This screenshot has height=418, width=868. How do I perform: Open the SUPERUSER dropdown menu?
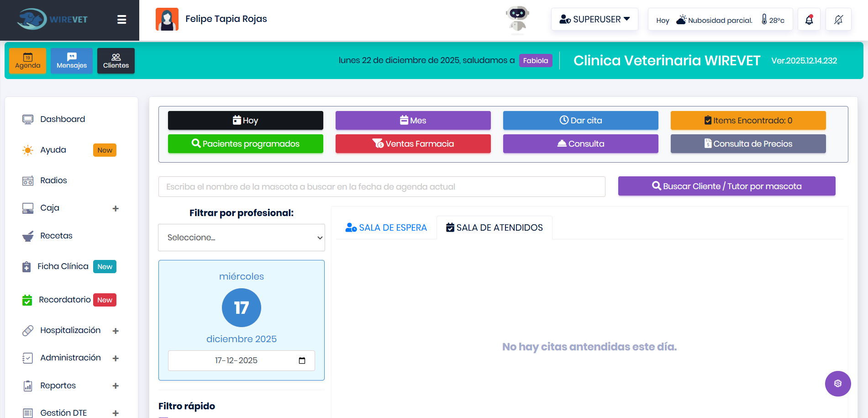pyautogui.click(x=594, y=19)
